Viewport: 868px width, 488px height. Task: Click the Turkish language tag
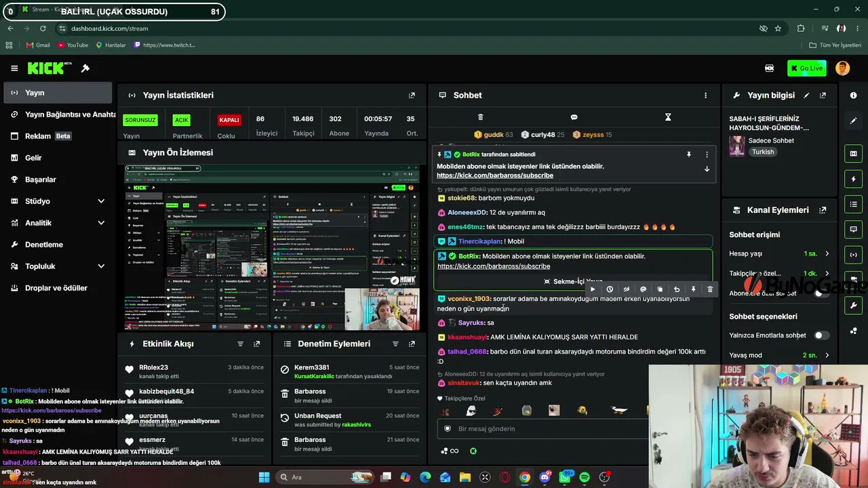(763, 152)
